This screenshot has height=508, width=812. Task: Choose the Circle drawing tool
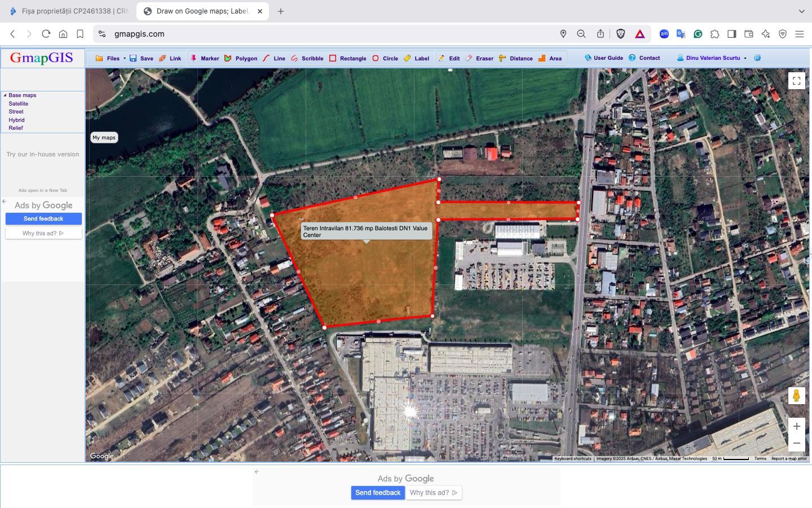point(389,58)
